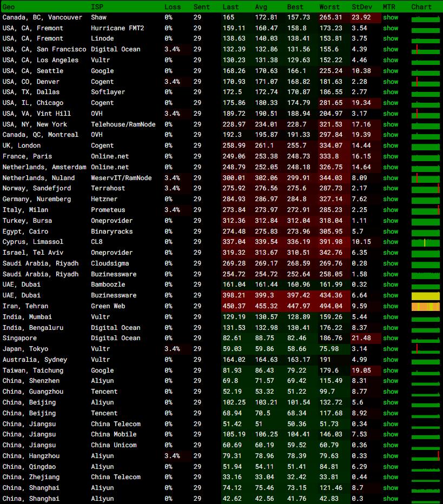Show MTR for Fremont Hurricane FMT2
The width and height of the screenshot is (443, 504).
coord(391,28)
